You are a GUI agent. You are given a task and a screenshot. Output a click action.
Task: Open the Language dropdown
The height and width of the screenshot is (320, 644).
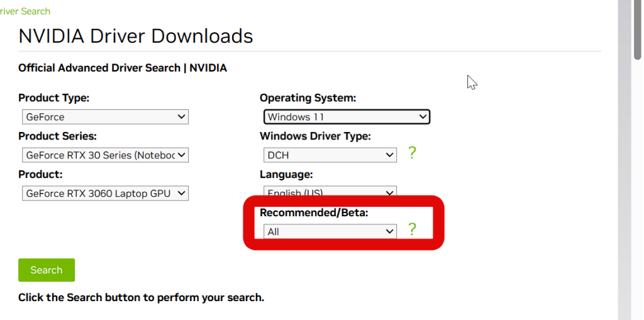click(330, 192)
